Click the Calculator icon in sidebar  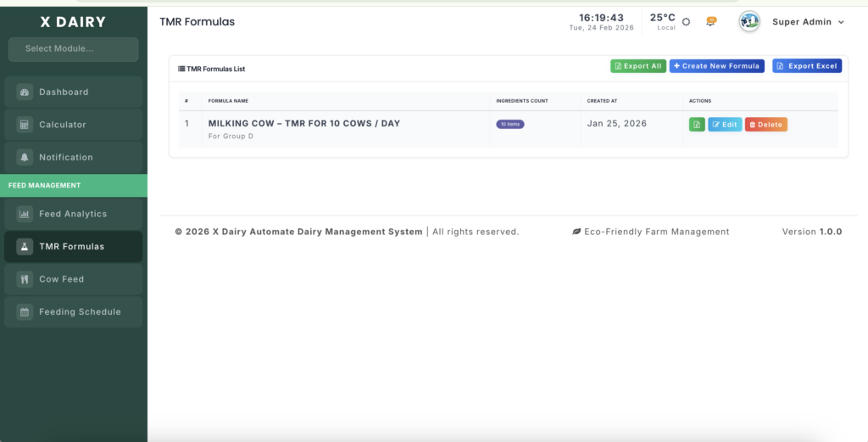click(x=24, y=125)
